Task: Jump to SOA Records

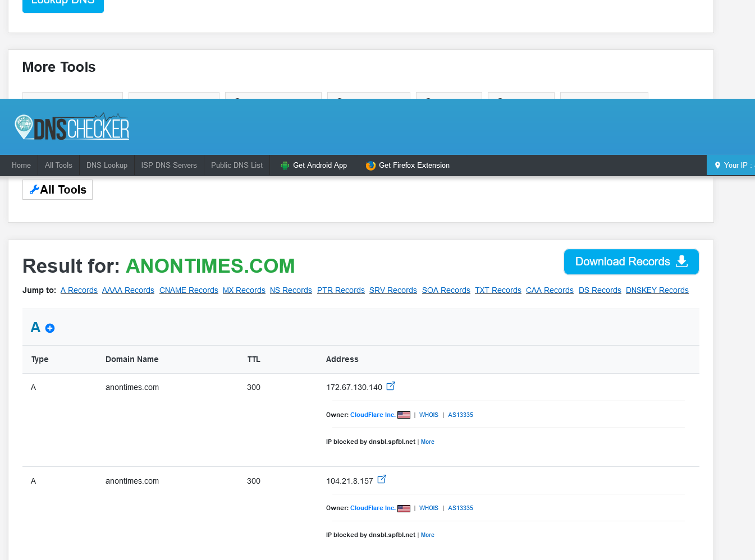Action: [x=446, y=290]
